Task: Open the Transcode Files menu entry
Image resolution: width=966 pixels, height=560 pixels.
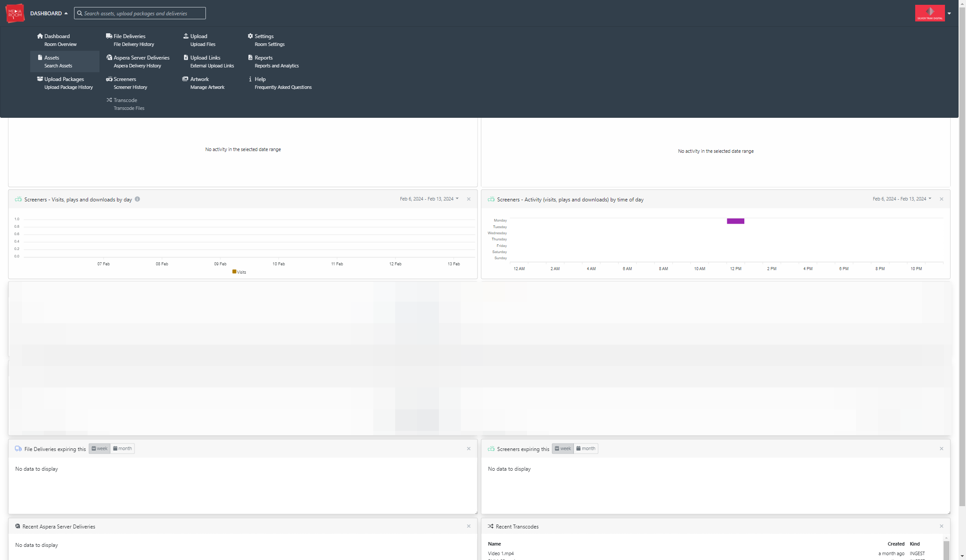Action: 125,104
